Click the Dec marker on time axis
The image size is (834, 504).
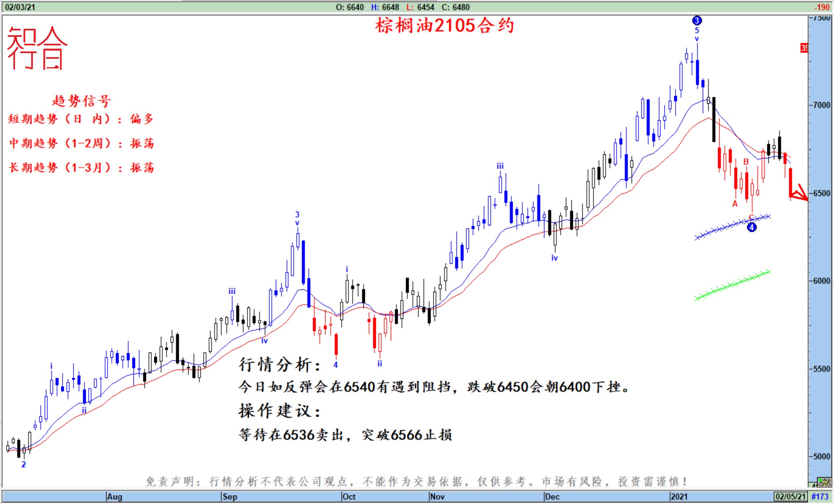click(x=552, y=497)
